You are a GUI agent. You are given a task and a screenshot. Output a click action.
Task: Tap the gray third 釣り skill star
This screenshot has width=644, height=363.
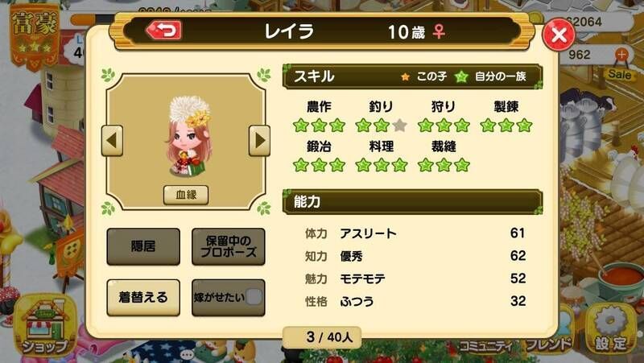tap(399, 126)
